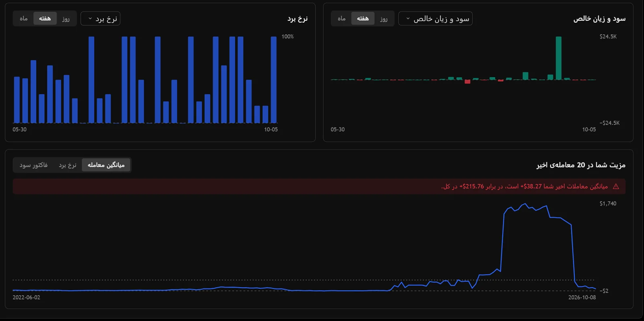This screenshot has width=644, height=321.
Task: Open the سود و زیان خالص metric dropdown
Action: point(436,19)
